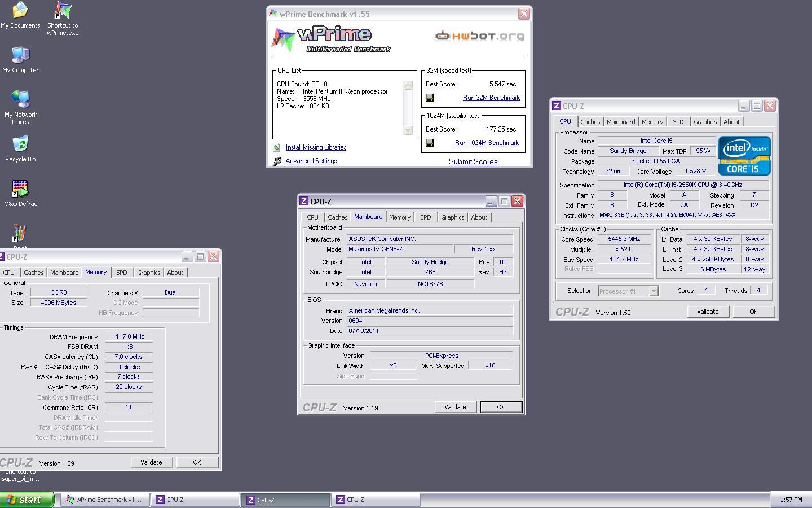812x508 pixels.
Task: Open Graphics tab in Memory window
Action: click(149, 273)
